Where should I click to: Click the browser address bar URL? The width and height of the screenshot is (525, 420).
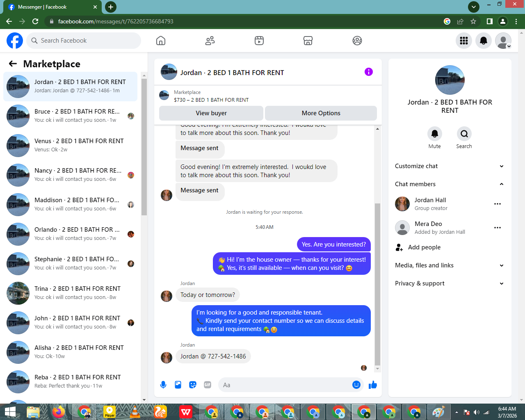[116, 21]
